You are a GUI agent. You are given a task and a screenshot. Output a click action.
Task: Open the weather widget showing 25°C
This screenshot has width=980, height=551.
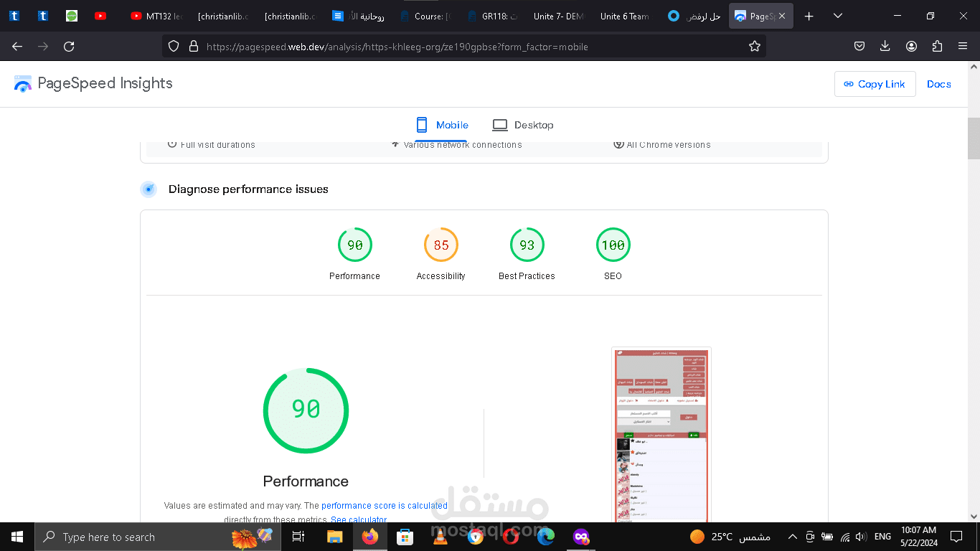730,537
